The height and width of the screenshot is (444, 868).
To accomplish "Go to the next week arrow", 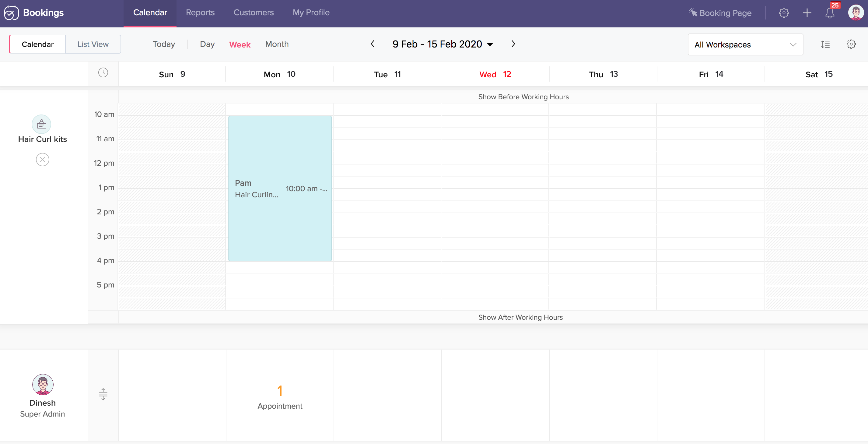I will click(513, 44).
